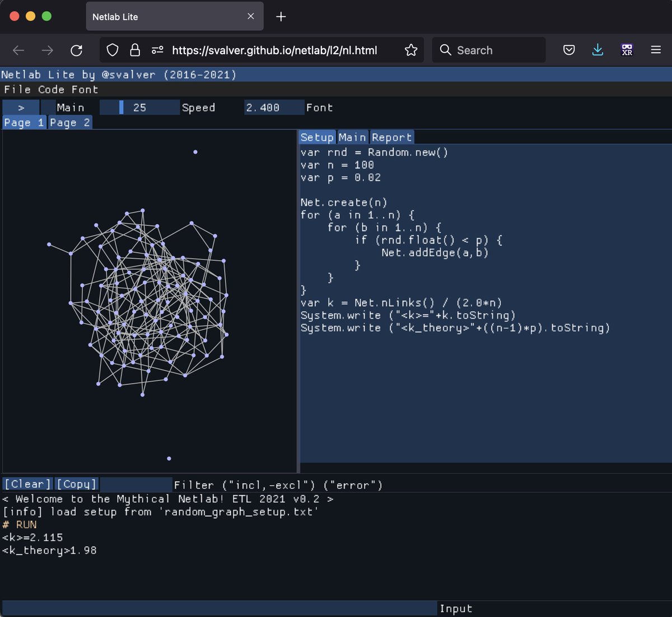Click the '<k>=2.115' log output
The height and width of the screenshot is (617, 672).
coord(32,537)
